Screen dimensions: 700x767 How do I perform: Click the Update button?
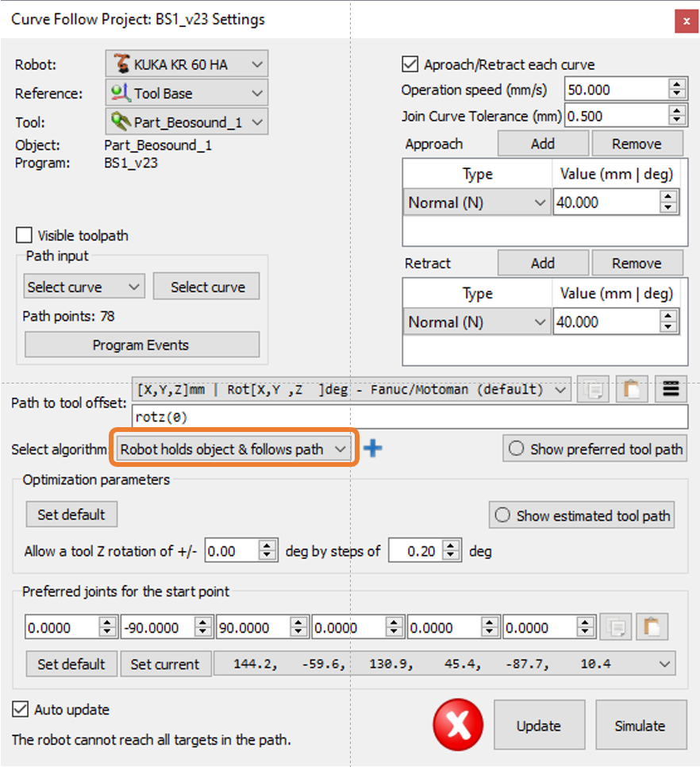point(539,725)
